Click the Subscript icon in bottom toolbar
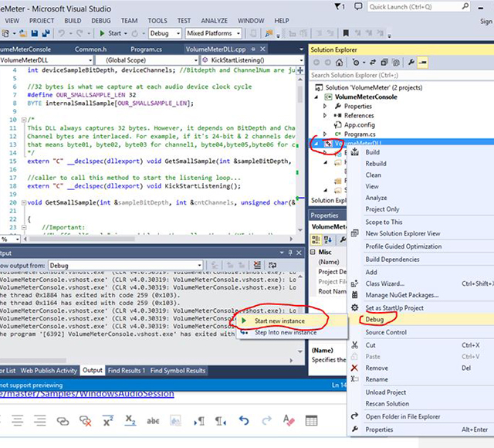 click(x=130, y=421)
